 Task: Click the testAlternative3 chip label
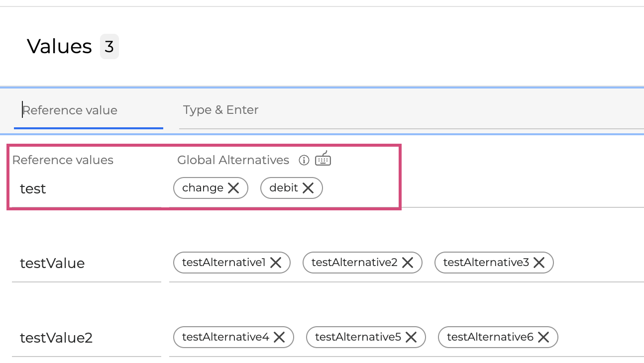coord(486,263)
